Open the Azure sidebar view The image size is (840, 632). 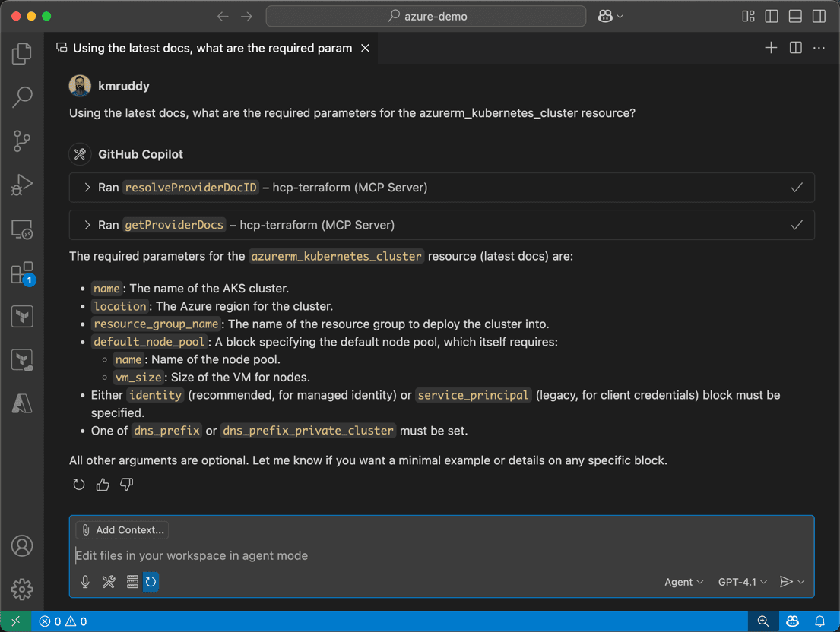[x=22, y=403]
